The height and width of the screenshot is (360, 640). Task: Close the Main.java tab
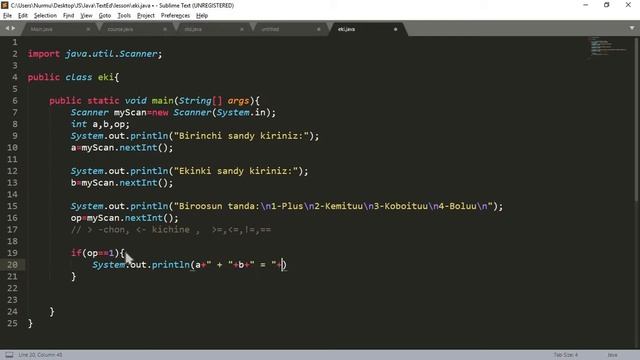[88, 29]
